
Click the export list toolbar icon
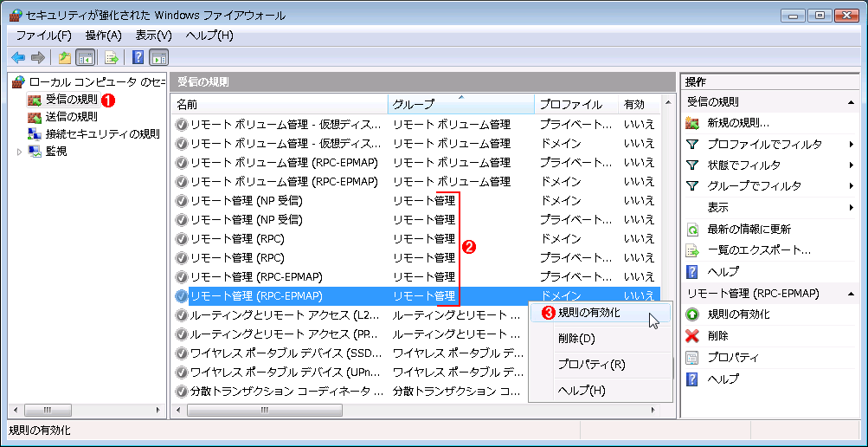pos(112,57)
